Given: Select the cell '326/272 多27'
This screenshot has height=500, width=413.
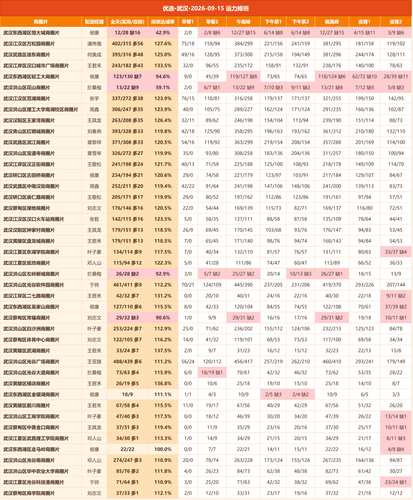Looking at the screenshot, I should [x=127, y=153].
